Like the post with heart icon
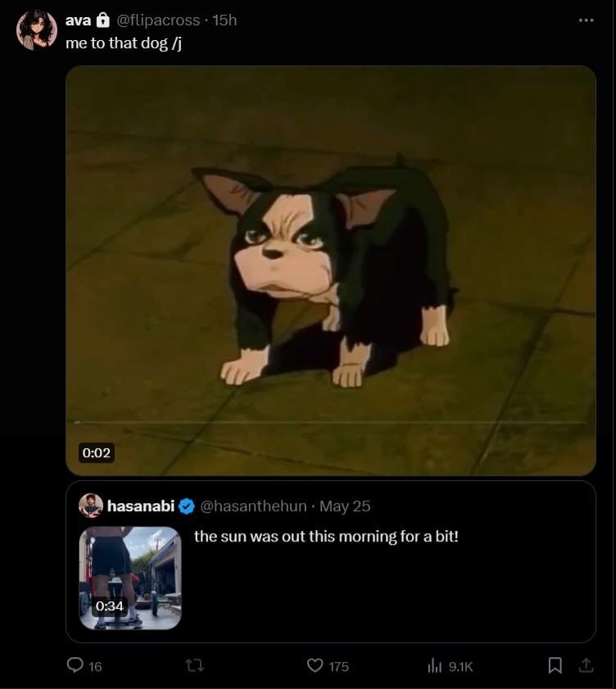 [315, 665]
